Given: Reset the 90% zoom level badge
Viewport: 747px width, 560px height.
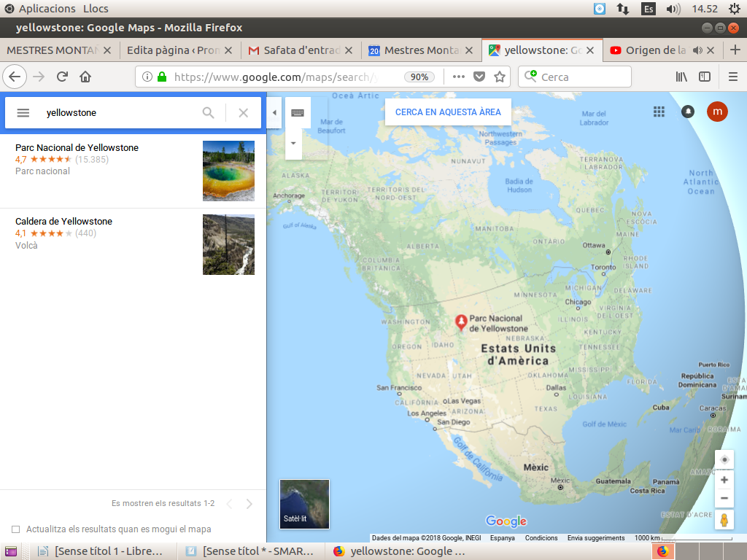Looking at the screenshot, I should (419, 77).
